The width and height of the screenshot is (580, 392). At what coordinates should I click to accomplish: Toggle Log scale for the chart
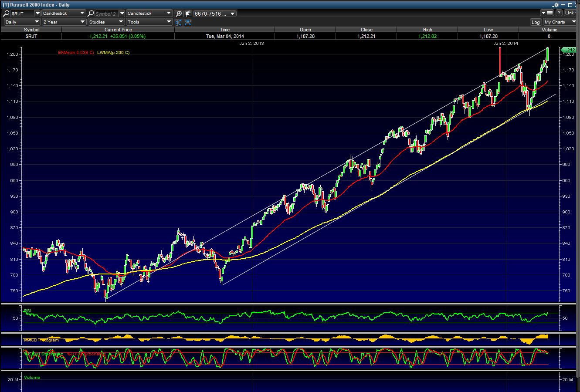coord(536,22)
